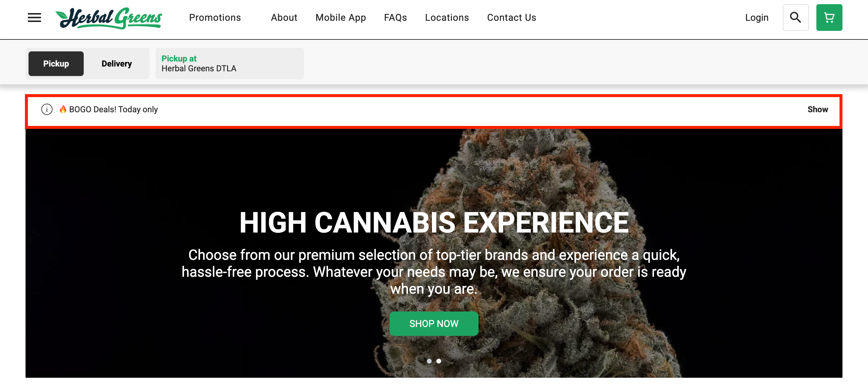Select the first carousel slide dot
This screenshot has width=868, height=392.
[x=429, y=361]
